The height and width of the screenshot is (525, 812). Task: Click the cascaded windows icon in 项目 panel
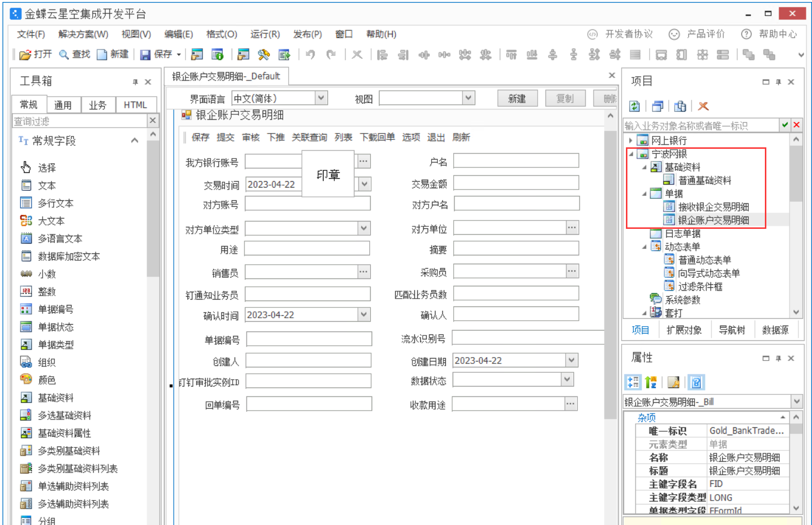(x=657, y=106)
